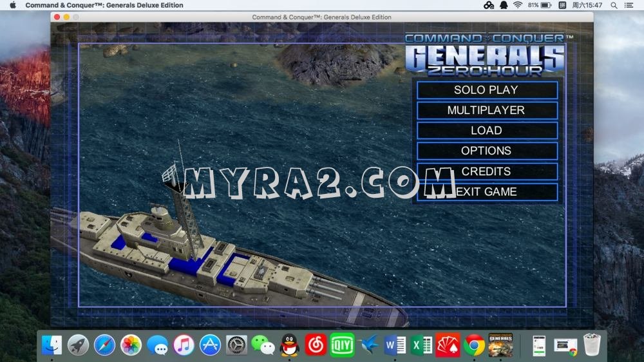Viewport: 644px width, 362px height.
Task: Open the blue bird Thunder app in Dock
Action: point(368,345)
